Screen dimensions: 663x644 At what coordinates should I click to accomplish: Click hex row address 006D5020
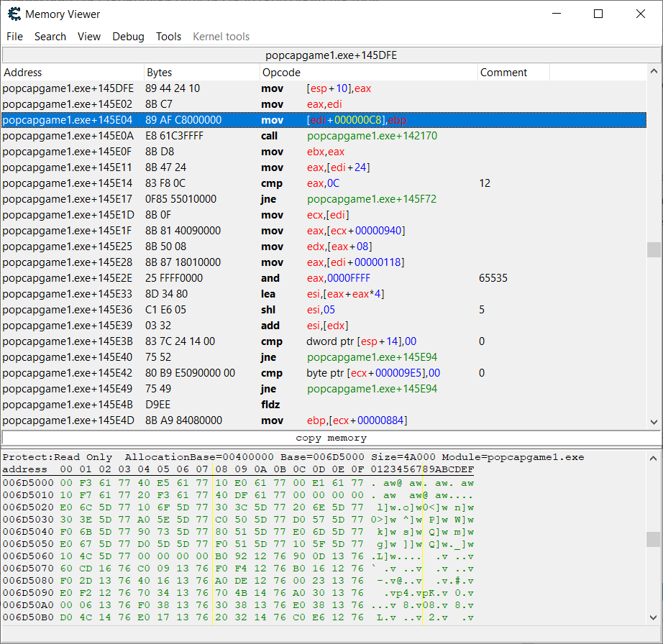[28, 507]
